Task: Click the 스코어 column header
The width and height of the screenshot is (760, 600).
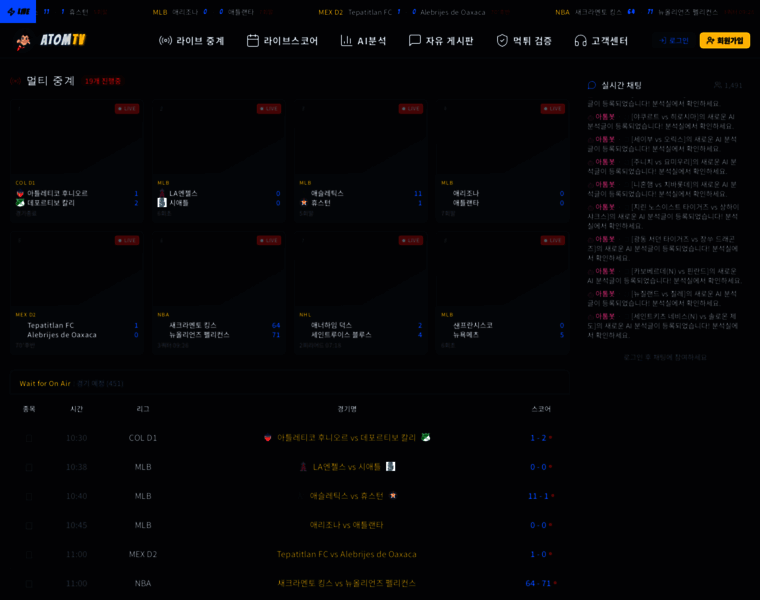Action: [541, 409]
